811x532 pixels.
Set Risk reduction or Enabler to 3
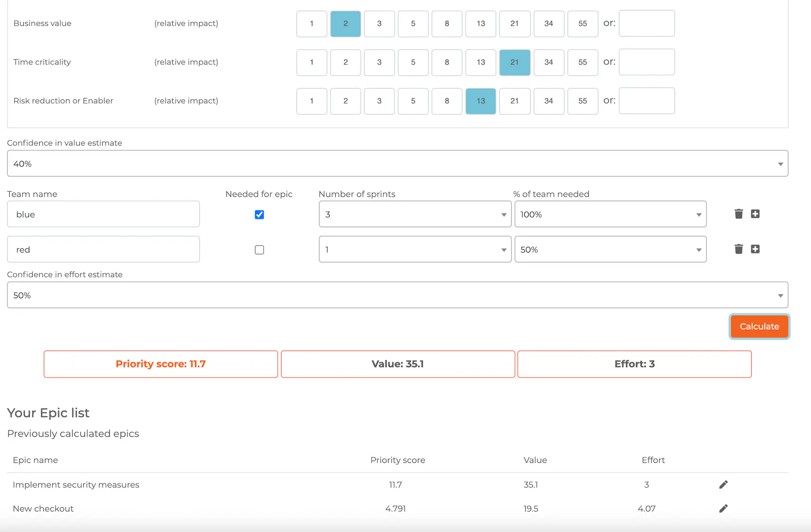click(x=379, y=101)
